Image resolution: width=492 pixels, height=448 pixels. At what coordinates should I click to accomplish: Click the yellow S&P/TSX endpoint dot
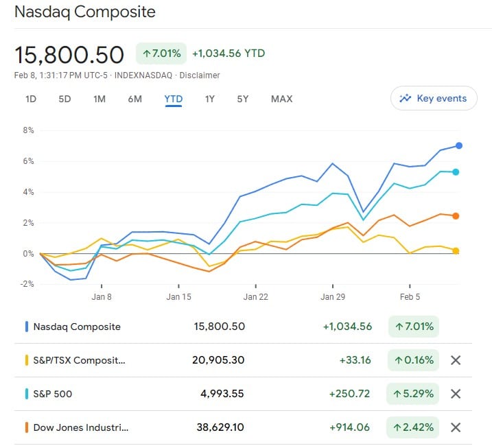click(456, 250)
